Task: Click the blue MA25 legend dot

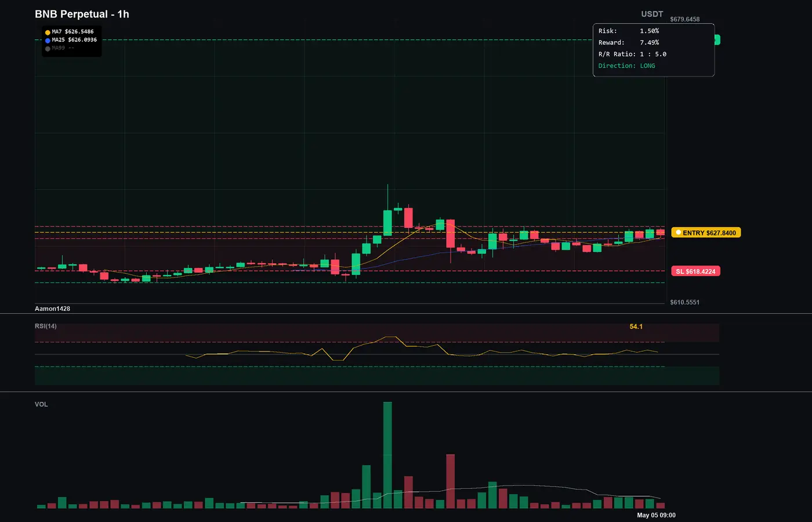Action: [48, 41]
